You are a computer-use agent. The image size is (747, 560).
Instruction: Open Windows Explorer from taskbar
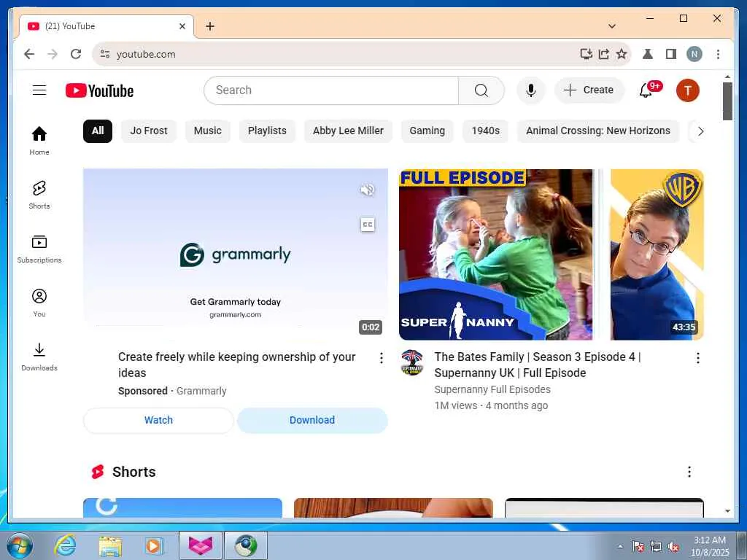coord(110,546)
